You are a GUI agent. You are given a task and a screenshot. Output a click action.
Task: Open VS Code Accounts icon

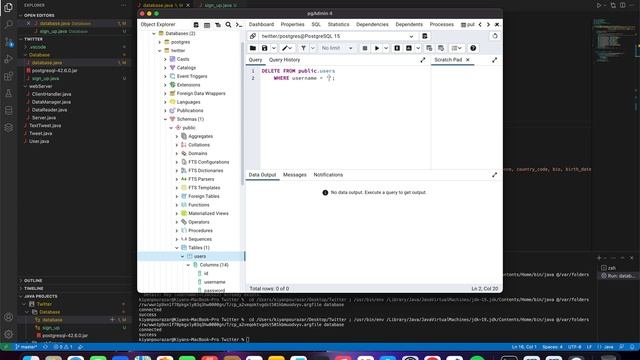coord(9,317)
